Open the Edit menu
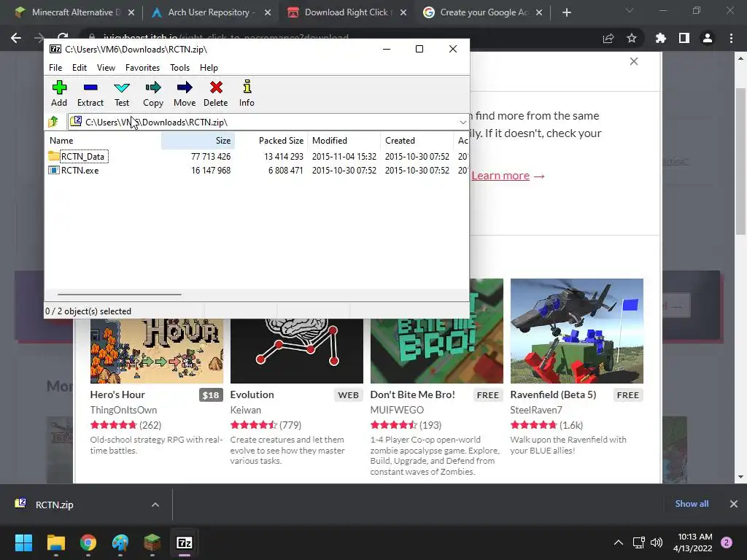Screen dimensions: 747x560 point(79,68)
